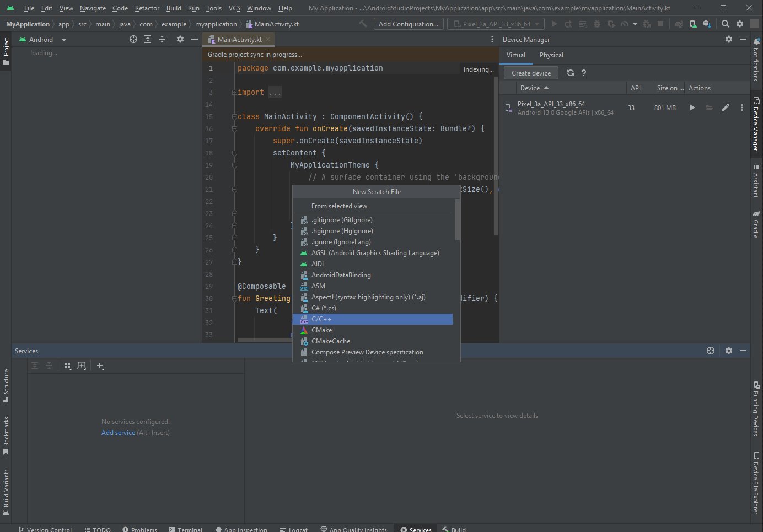Click the Add service link

pos(118,433)
